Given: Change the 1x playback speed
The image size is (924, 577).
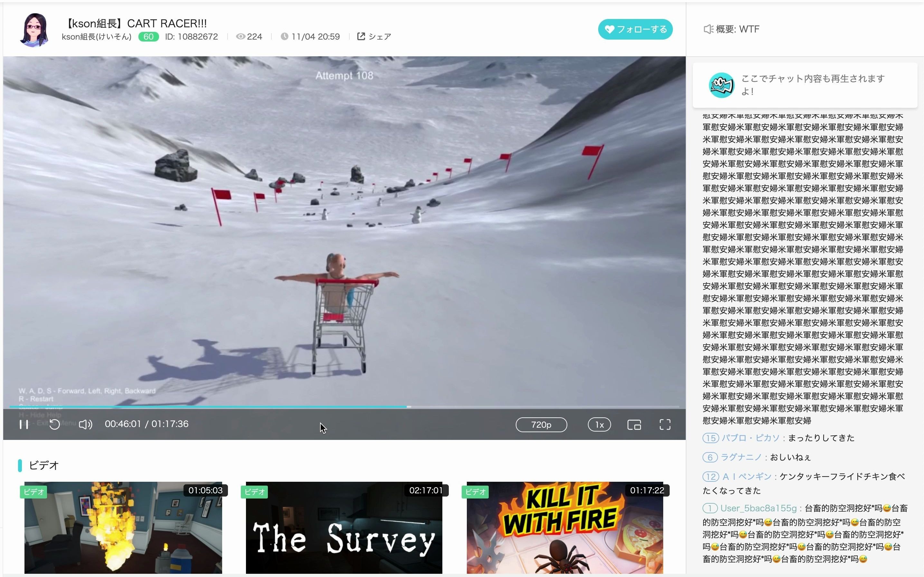Looking at the screenshot, I should (599, 425).
